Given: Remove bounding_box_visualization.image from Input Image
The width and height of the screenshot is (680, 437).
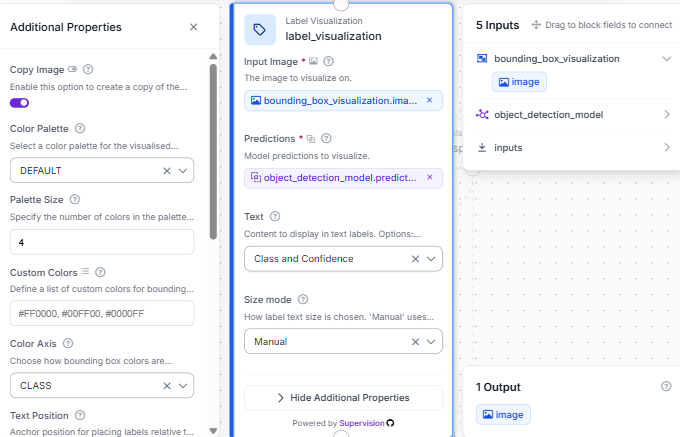Looking at the screenshot, I should pyautogui.click(x=429, y=100).
